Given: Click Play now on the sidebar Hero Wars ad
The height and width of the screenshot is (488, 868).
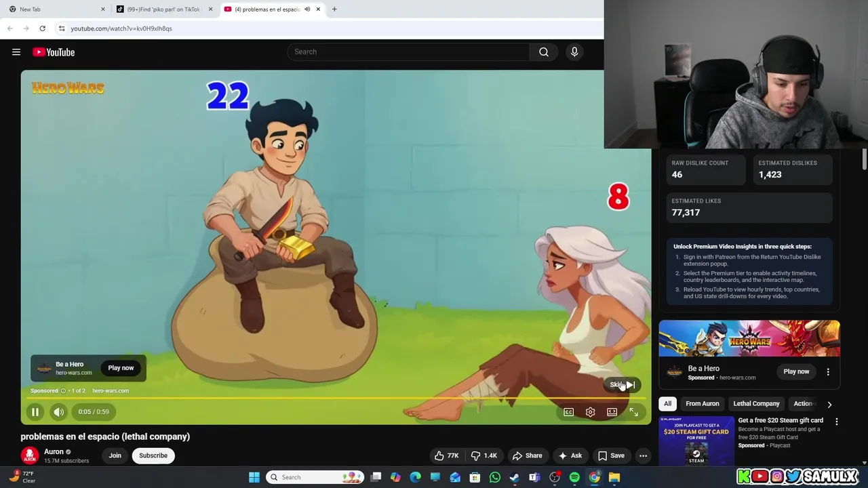Looking at the screenshot, I should 796,371.
